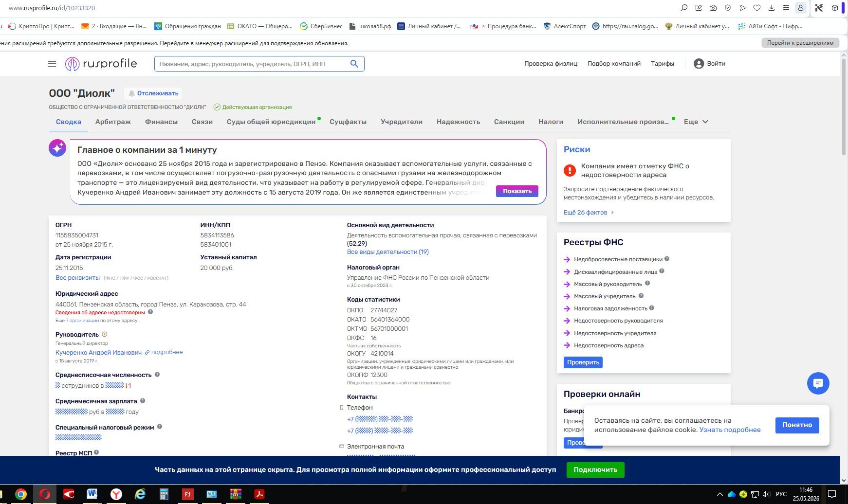848x504 pixels.
Task: Open Yandex Browser from the taskbar
Action: point(116,494)
